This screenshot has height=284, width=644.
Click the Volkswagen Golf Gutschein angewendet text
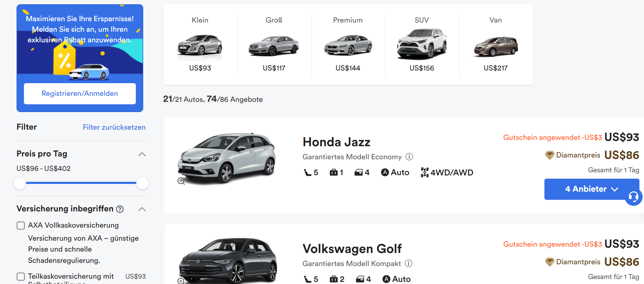click(553, 244)
